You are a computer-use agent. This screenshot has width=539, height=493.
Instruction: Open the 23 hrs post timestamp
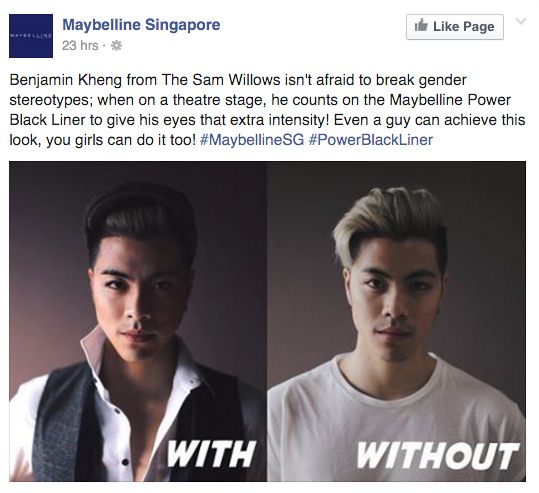pos(80,45)
